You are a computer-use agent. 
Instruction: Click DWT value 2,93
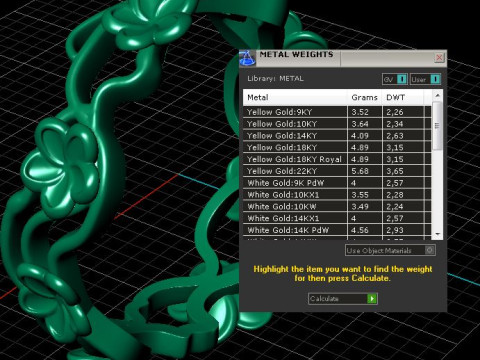[395, 230]
